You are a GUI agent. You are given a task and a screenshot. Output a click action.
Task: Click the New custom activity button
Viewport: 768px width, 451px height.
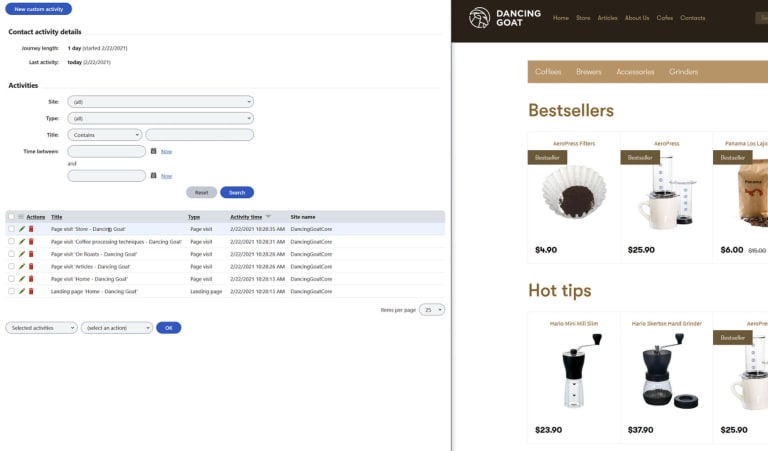click(x=39, y=9)
